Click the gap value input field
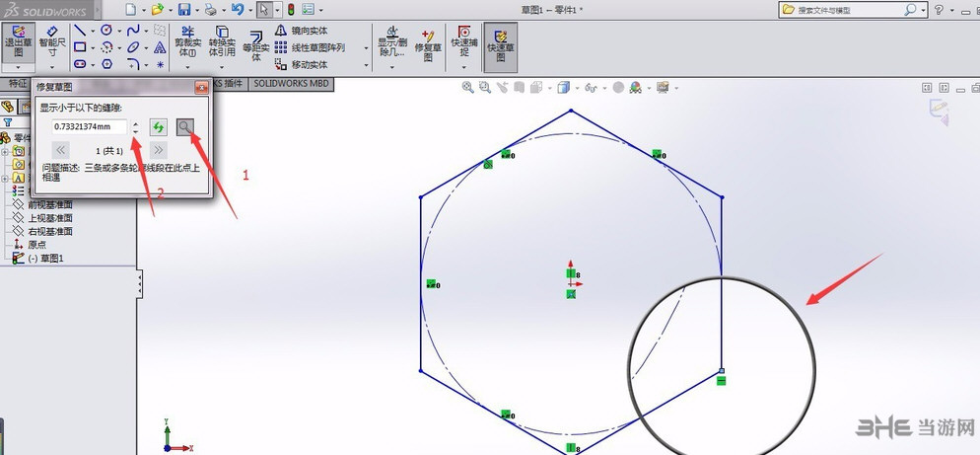This screenshot has height=455, width=980. click(x=90, y=127)
